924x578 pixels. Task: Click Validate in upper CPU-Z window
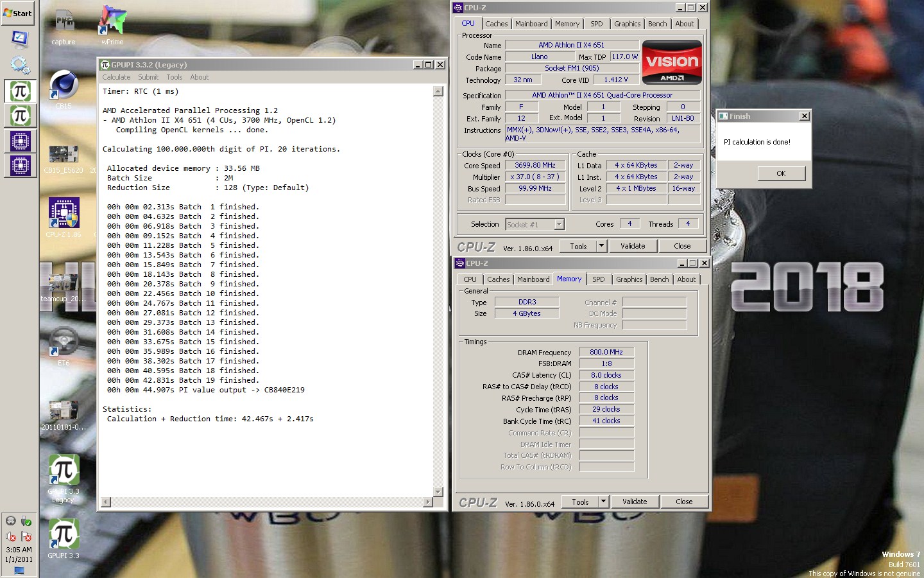tap(633, 246)
